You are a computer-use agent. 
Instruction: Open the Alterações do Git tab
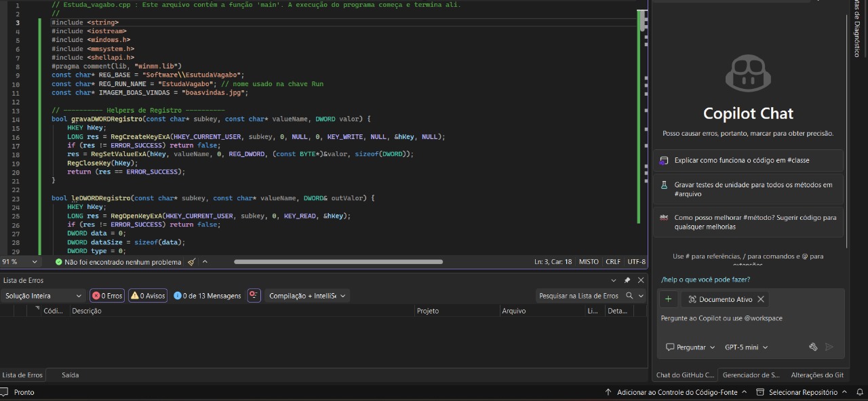[817, 375]
